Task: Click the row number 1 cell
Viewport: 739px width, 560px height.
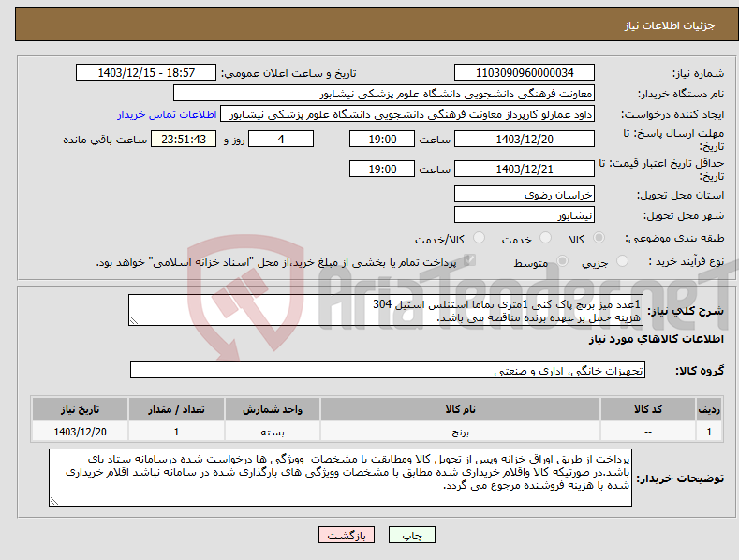Action: point(709,432)
